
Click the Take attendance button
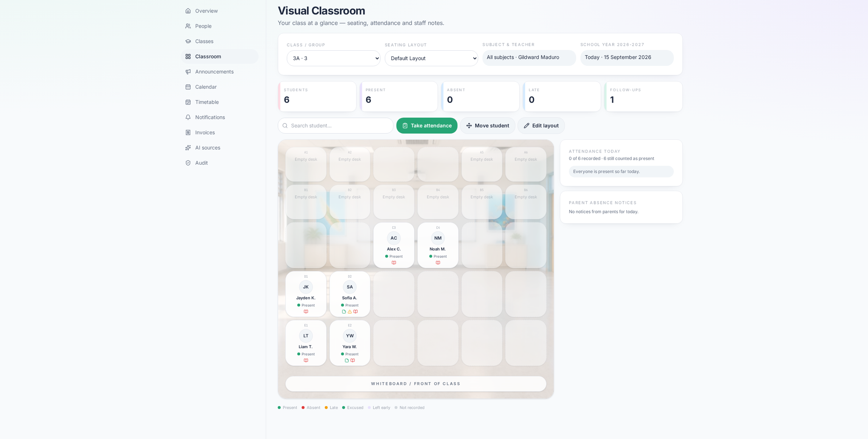(x=427, y=126)
